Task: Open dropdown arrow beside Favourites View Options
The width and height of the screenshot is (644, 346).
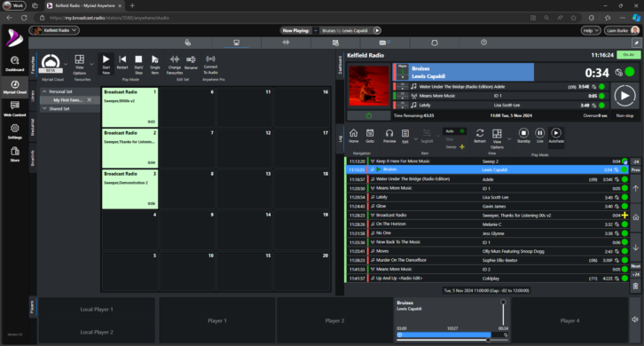Action: 91,64
